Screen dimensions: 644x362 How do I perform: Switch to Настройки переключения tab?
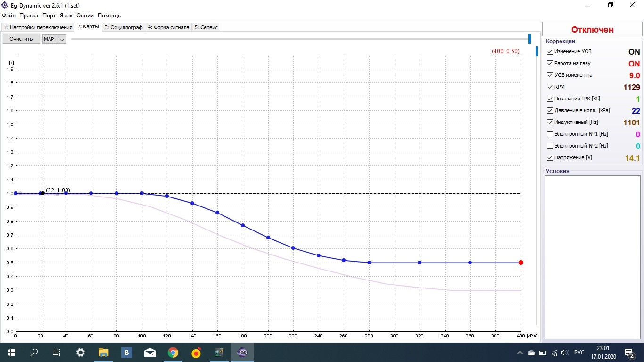coord(38,27)
